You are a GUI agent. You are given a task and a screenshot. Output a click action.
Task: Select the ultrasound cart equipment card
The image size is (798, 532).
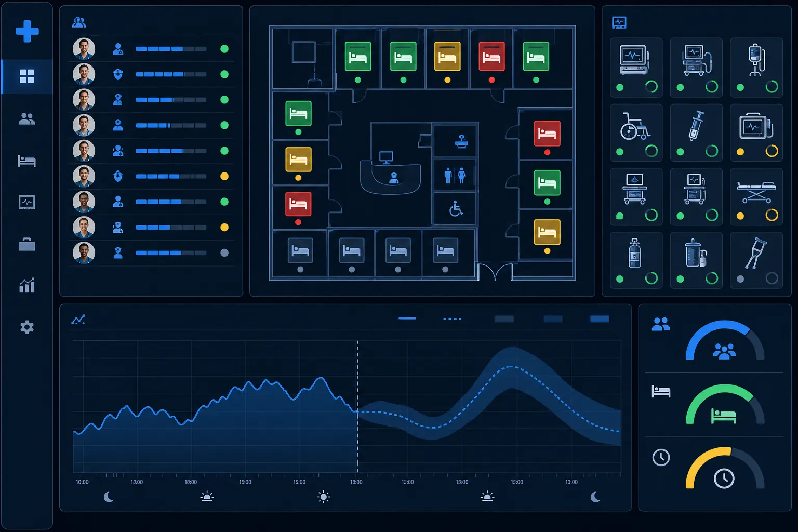pyautogui.click(x=636, y=196)
